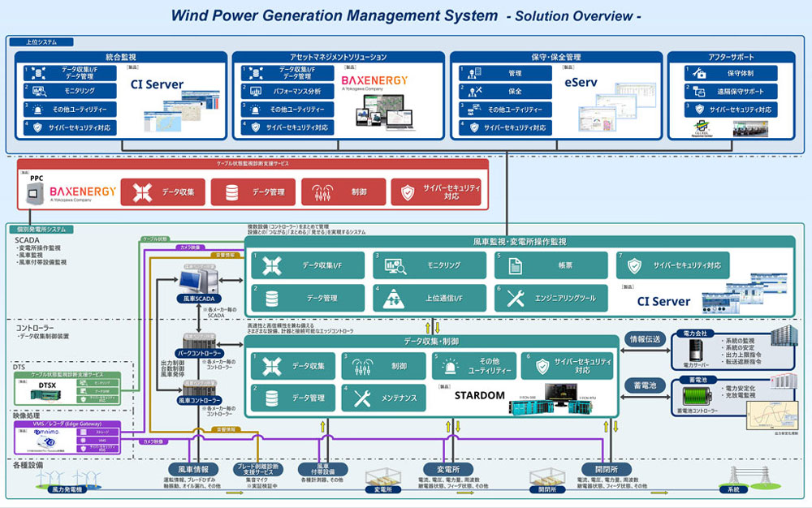Open the 出力安定化 chart thumbnail
The width and height of the screenshot is (812, 508).
[x=771, y=415]
